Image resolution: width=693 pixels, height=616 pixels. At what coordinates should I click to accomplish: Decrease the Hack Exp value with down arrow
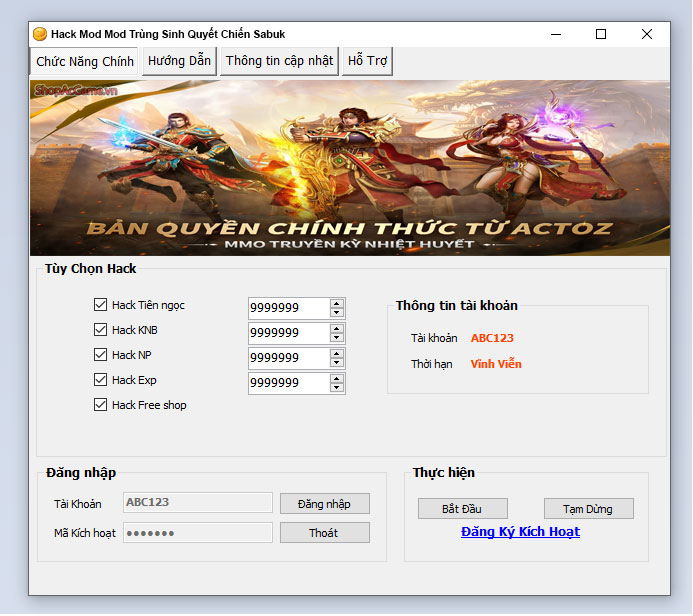point(337,388)
